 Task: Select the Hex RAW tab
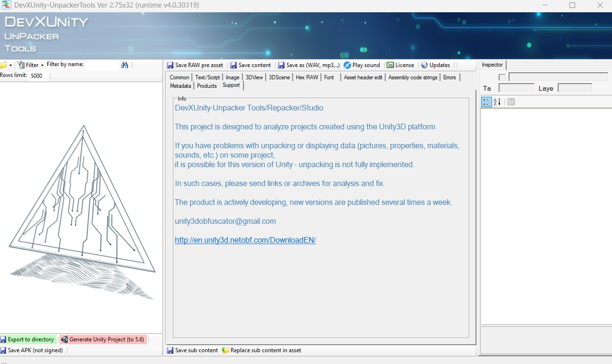coord(307,77)
